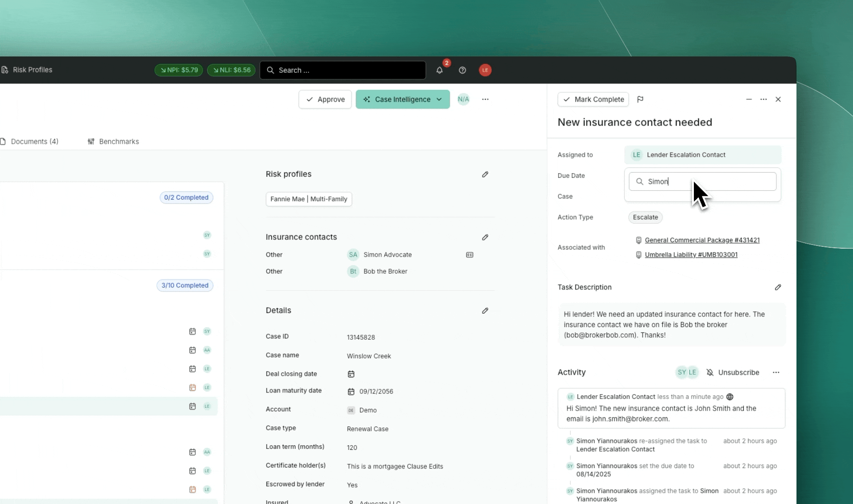The height and width of the screenshot is (504, 853).
Task: Edit the Task Description text
Action: click(x=777, y=287)
